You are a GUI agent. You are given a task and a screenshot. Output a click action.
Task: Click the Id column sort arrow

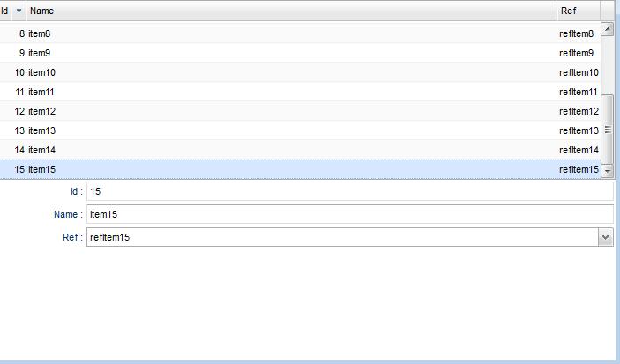(x=19, y=11)
